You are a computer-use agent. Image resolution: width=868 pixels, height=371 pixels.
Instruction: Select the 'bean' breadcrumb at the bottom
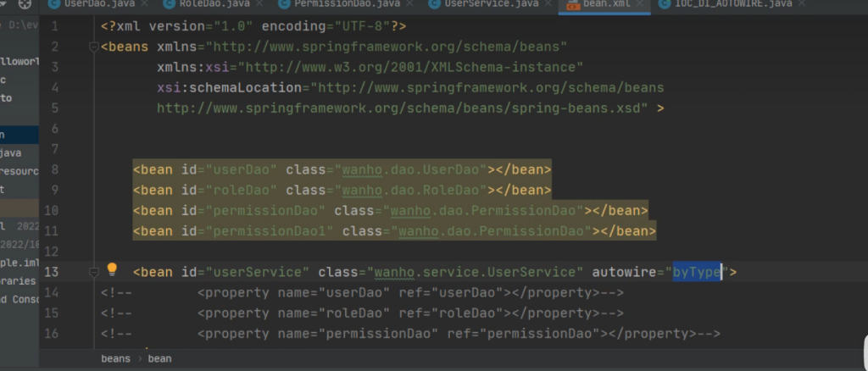(159, 358)
